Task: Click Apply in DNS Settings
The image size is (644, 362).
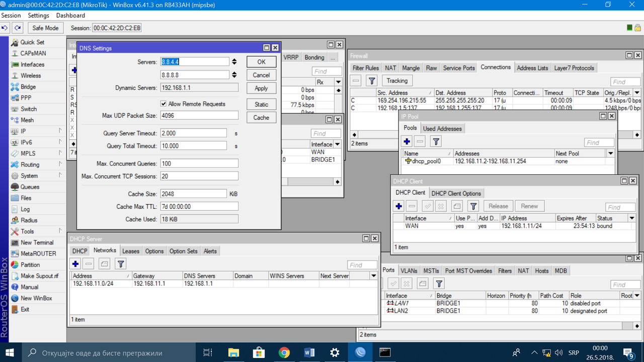Action: (261, 88)
